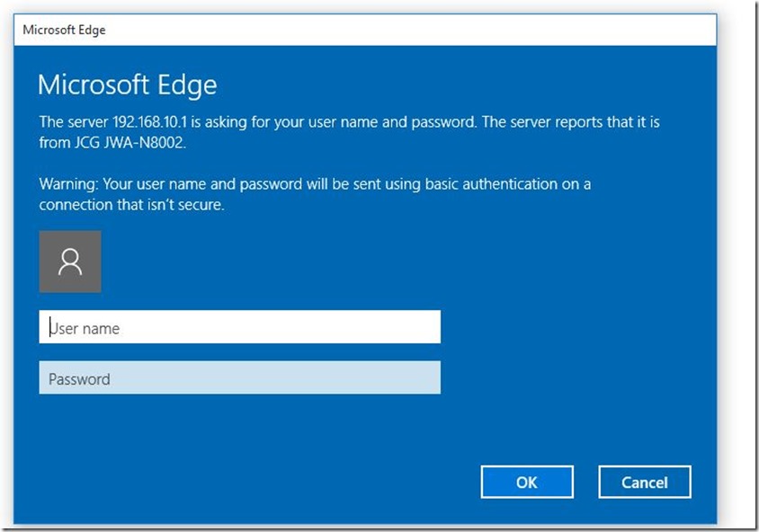Click the 192.168.10.1 server address text

(149, 121)
